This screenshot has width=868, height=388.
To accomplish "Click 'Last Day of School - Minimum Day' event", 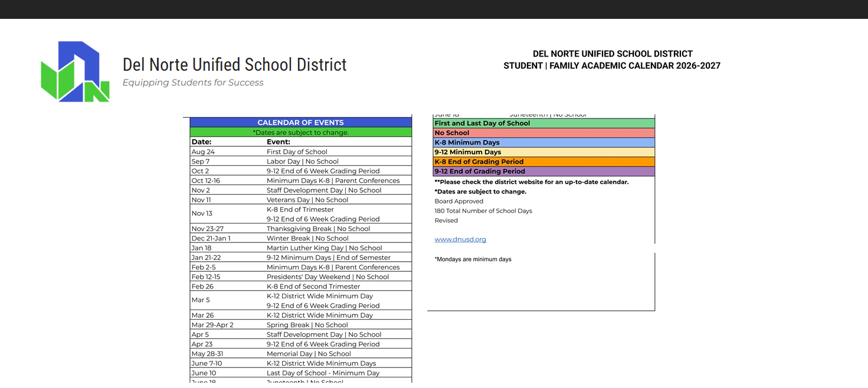I will click(x=323, y=373).
